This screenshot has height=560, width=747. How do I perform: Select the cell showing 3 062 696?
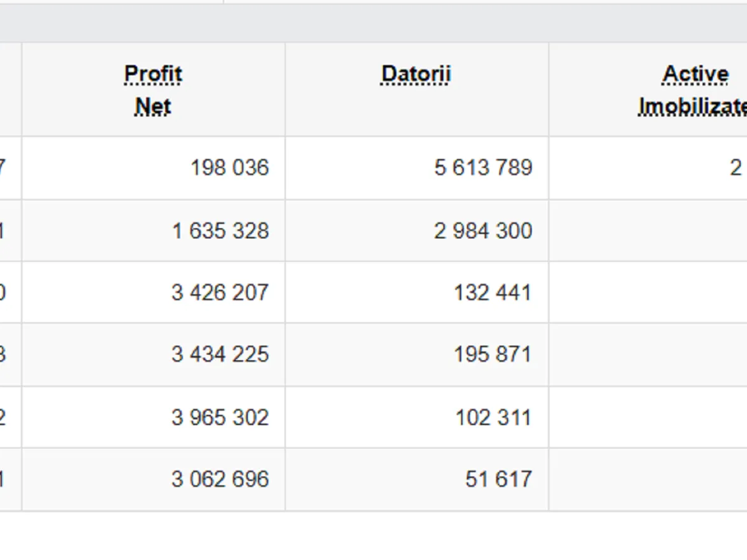(x=220, y=479)
